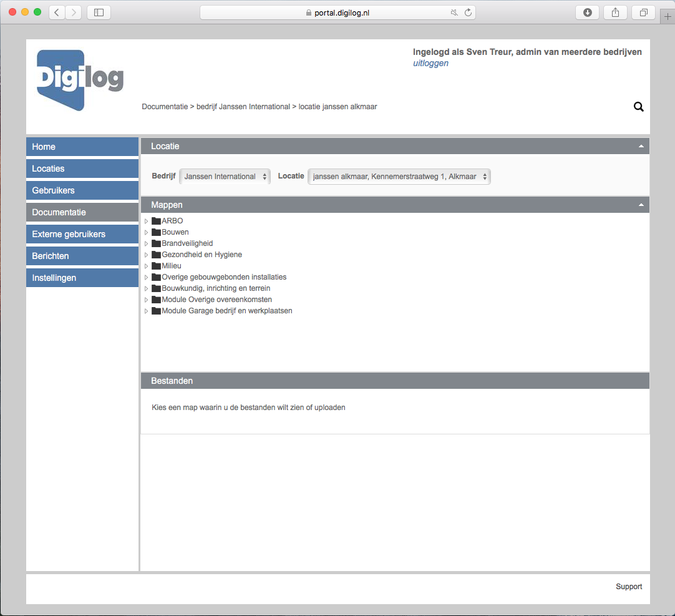
Task: Open the Bouwen folder icon
Action: pyautogui.click(x=156, y=232)
